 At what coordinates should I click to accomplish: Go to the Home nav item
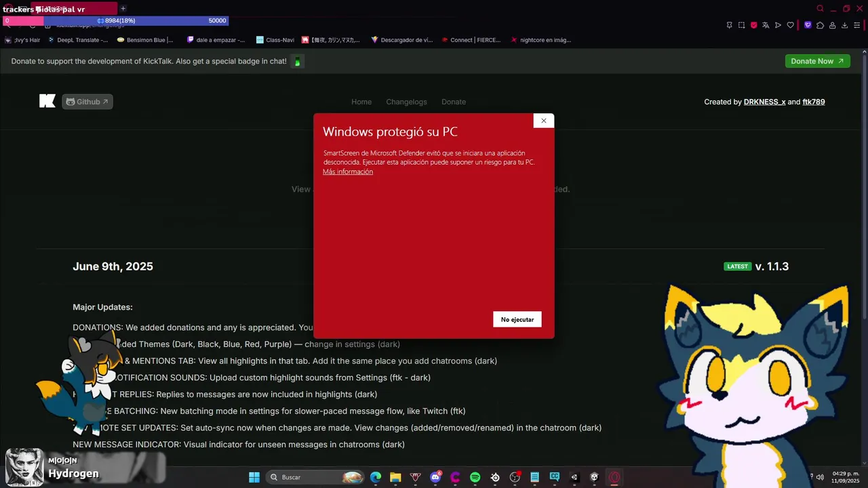pos(361,102)
